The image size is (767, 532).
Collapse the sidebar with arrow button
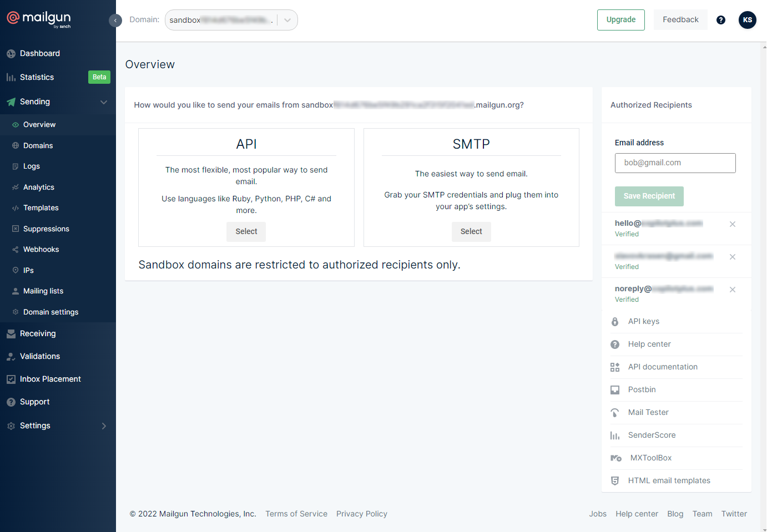point(115,21)
